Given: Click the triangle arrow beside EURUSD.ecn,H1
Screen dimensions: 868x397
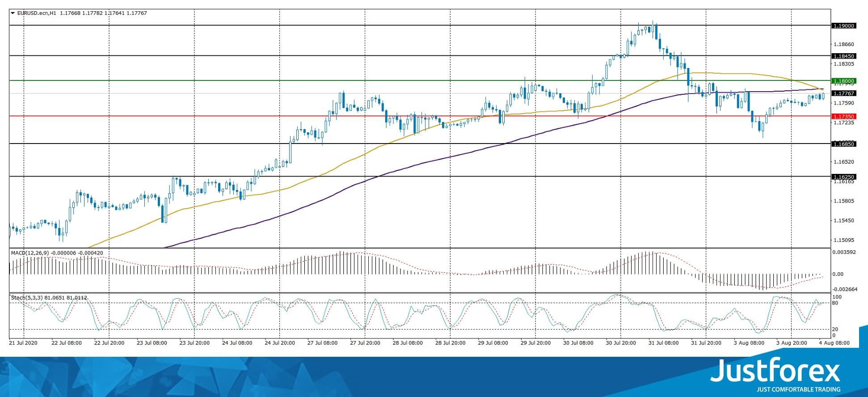Looking at the screenshot, I should [13, 13].
